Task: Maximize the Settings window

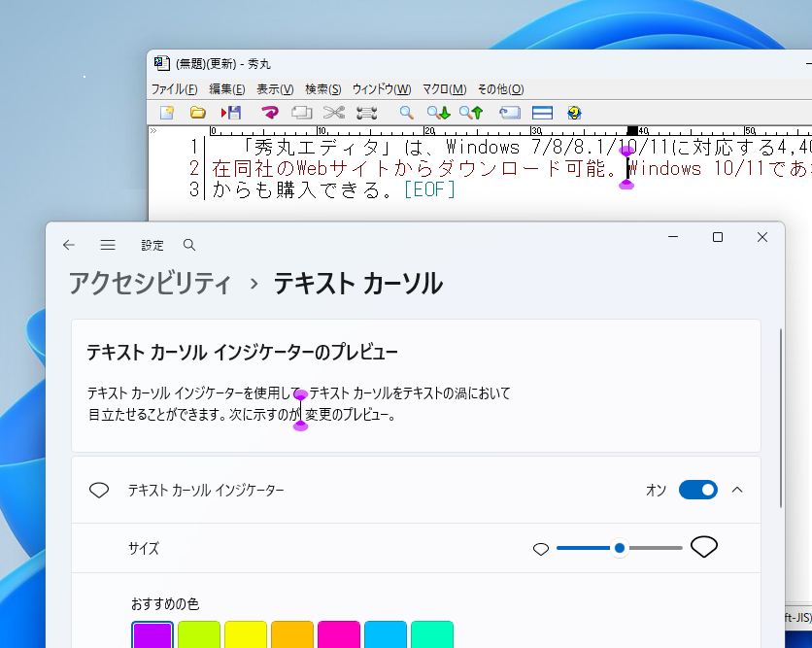Action: pyautogui.click(x=718, y=237)
